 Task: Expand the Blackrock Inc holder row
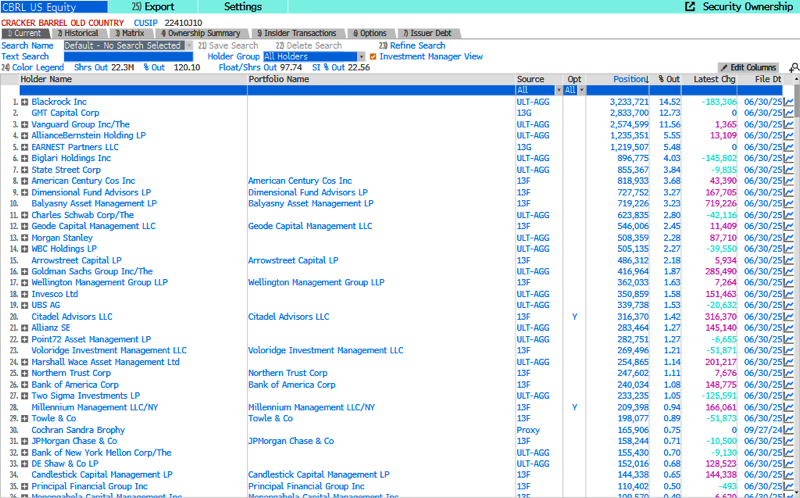pyautogui.click(x=25, y=102)
